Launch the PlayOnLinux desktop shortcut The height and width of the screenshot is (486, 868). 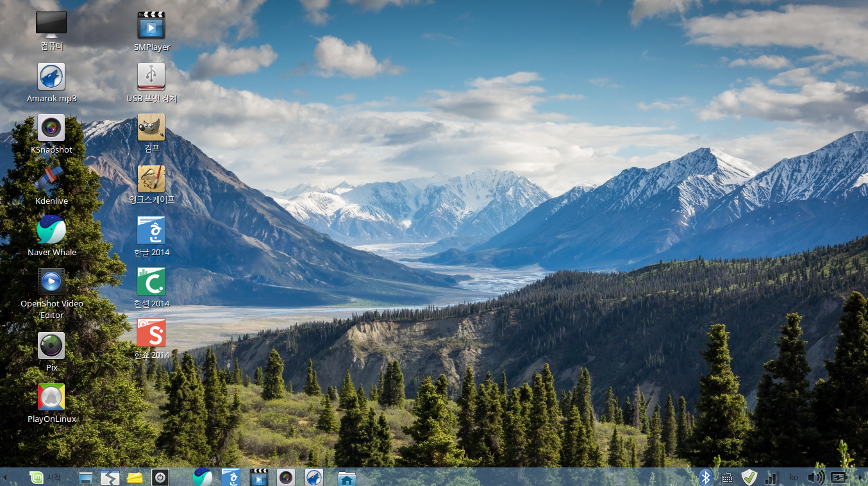click(x=51, y=397)
